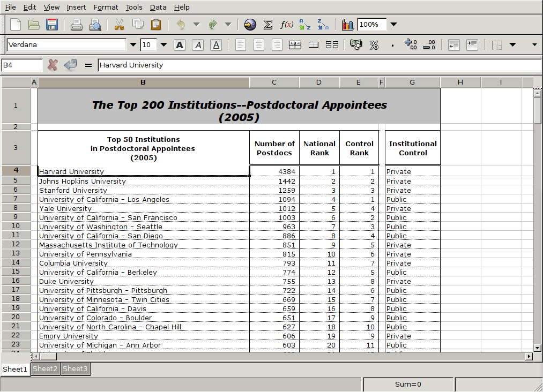Paste the clipboard with the Paste icon
This screenshot has width=543, height=392.
coord(156,25)
